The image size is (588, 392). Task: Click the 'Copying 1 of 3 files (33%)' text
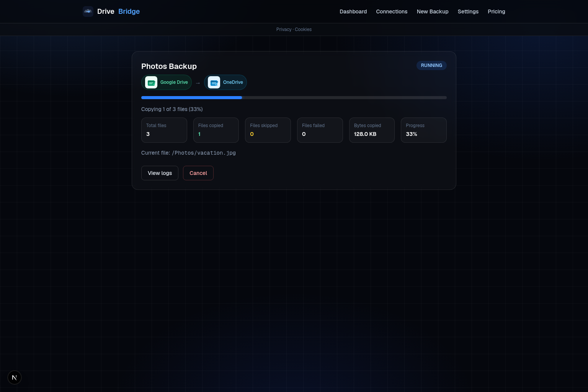172,109
